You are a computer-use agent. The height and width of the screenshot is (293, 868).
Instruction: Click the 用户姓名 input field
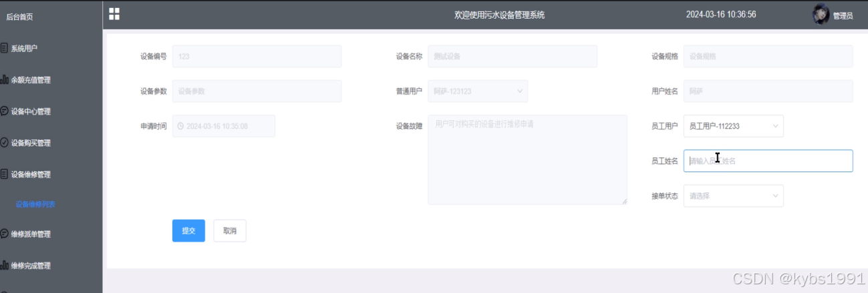[768, 91]
